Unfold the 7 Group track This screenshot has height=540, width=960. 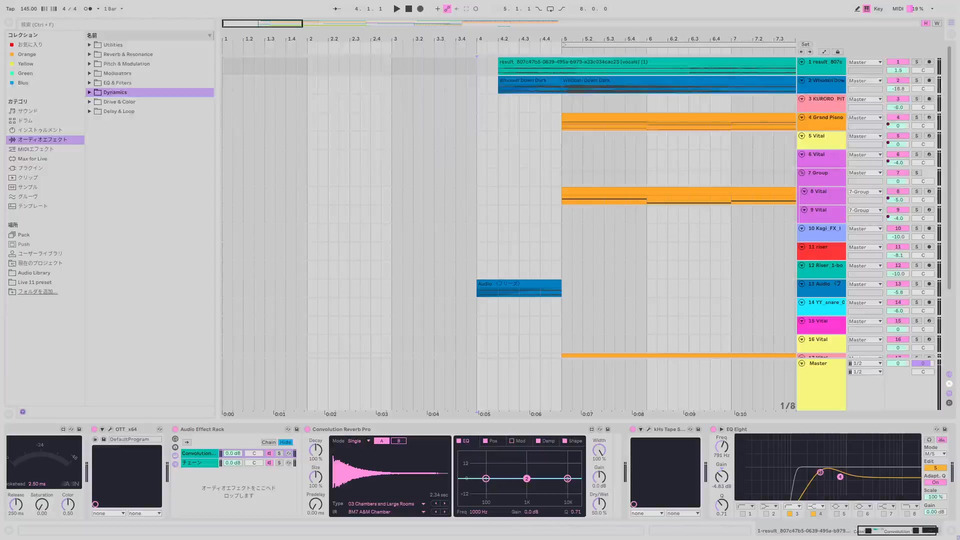pos(802,173)
